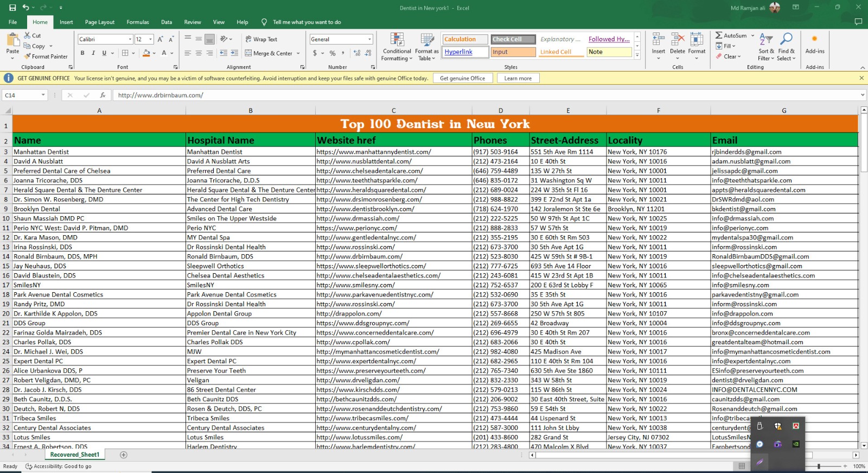This screenshot has width=868, height=473.
Task: Increase Decimal places
Action: coord(357,53)
